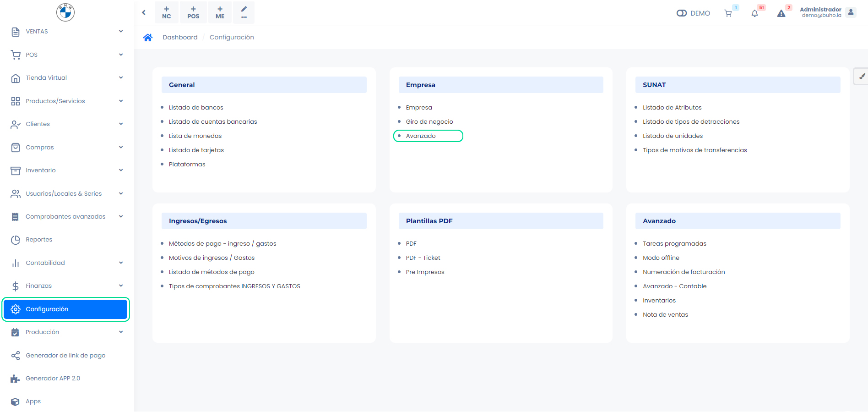Toggle the DEMO mode switch

point(682,13)
